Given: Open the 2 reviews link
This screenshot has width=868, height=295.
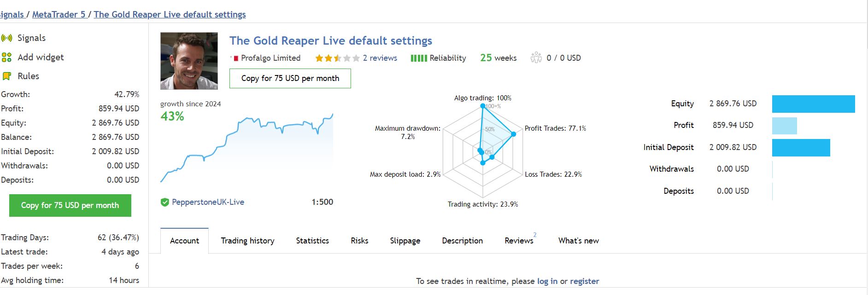Looking at the screenshot, I should click(x=380, y=58).
